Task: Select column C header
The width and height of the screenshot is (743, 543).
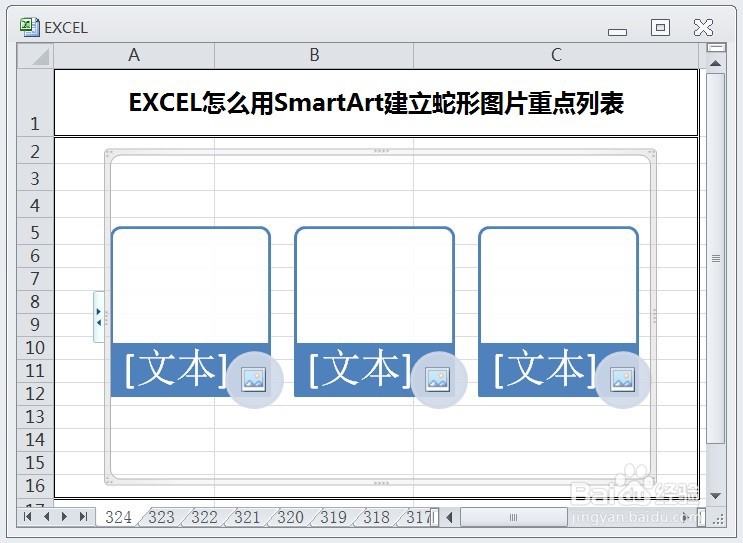Action: pos(556,55)
